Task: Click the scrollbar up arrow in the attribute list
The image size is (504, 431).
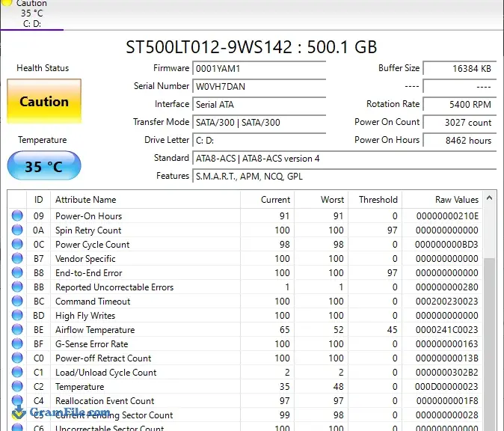Action: click(x=489, y=198)
